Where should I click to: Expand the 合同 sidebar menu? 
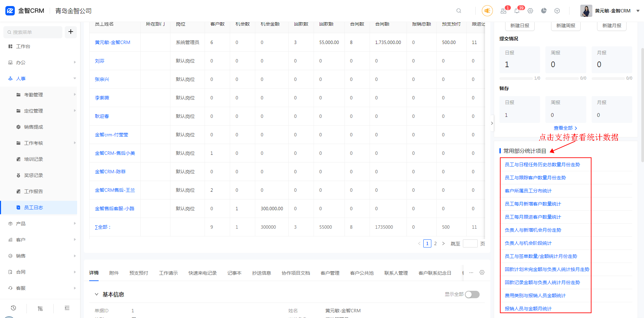(x=40, y=272)
